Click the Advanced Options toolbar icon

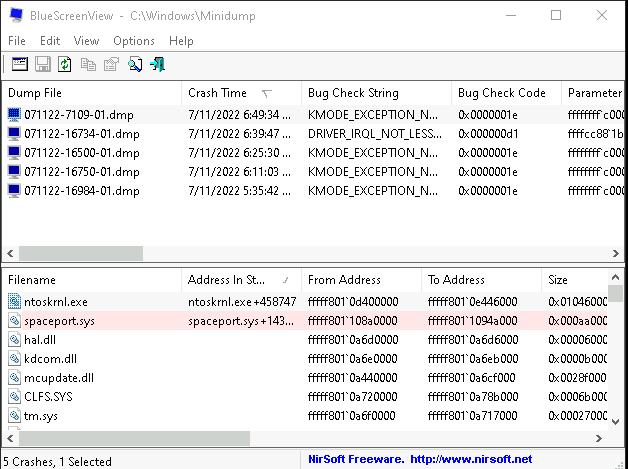[20, 64]
